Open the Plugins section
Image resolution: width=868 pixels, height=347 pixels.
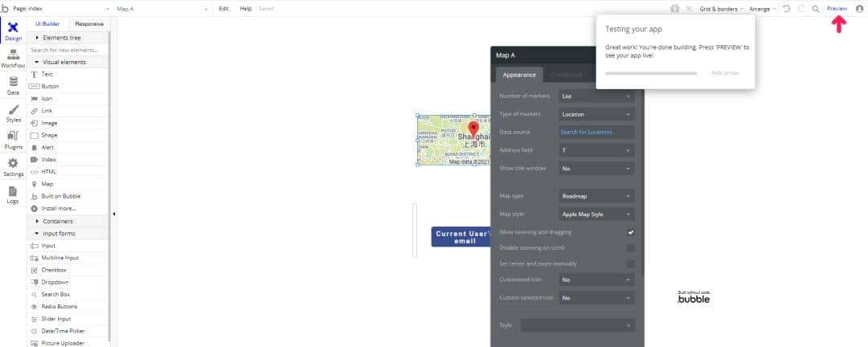(13, 141)
